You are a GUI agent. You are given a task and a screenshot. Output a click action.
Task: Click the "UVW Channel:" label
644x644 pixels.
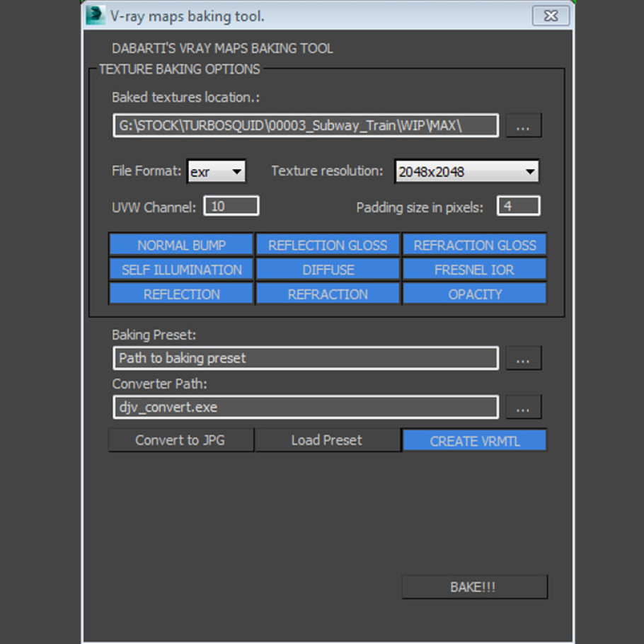(x=154, y=207)
